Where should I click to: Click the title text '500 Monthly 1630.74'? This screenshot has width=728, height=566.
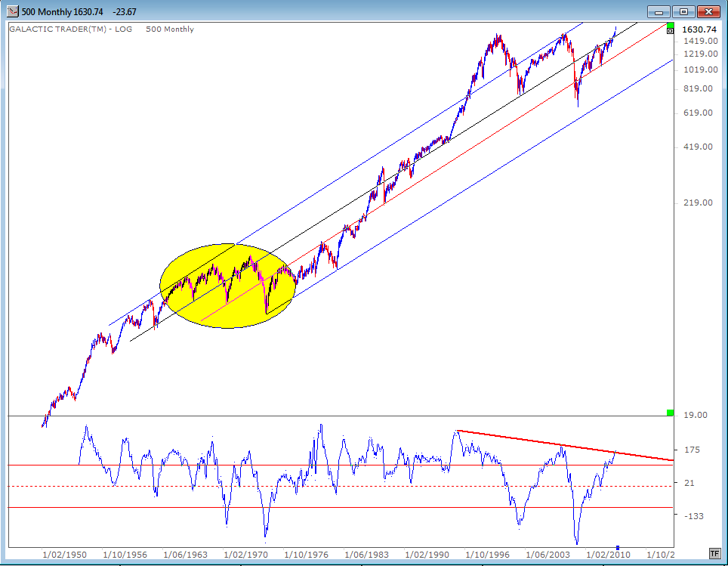click(x=62, y=11)
